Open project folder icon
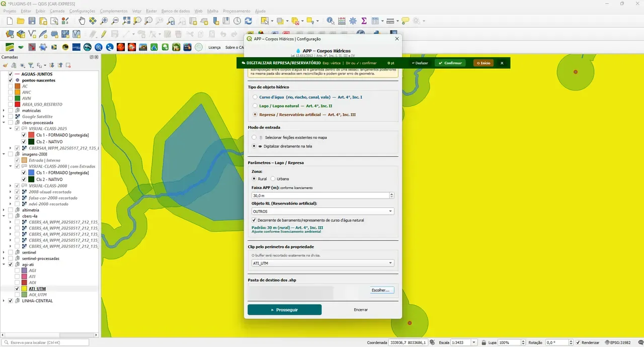Image resolution: width=644 pixels, height=347 pixels. click(x=21, y=21)
